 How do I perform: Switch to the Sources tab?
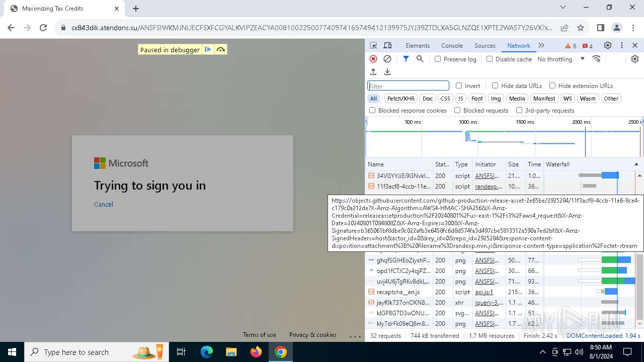click(485, 45)
